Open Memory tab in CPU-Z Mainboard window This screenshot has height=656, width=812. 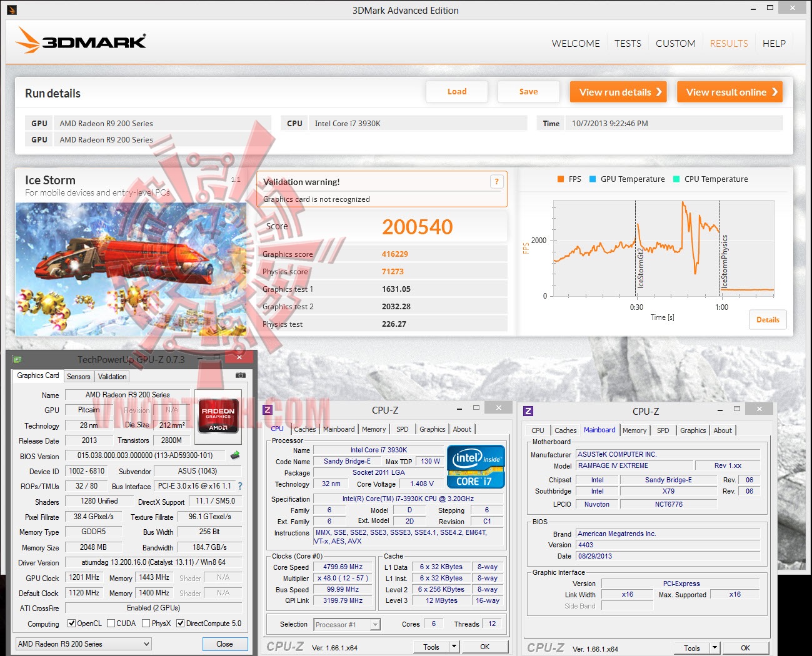point(634,430)
